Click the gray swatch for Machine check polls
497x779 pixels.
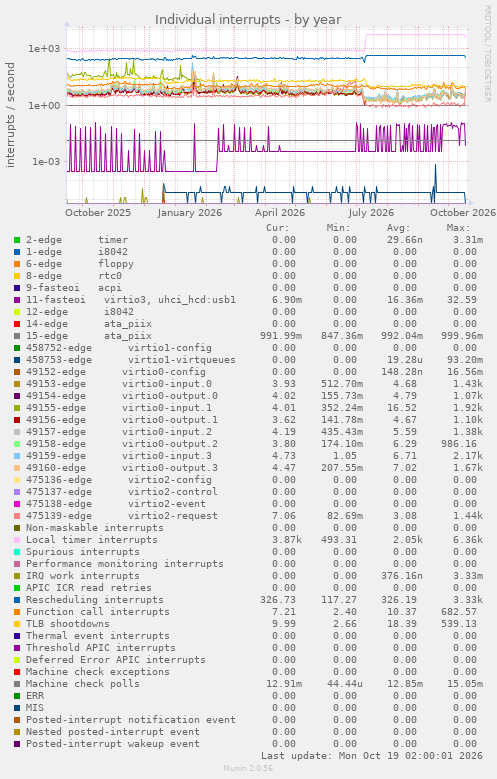coord(17,684)
